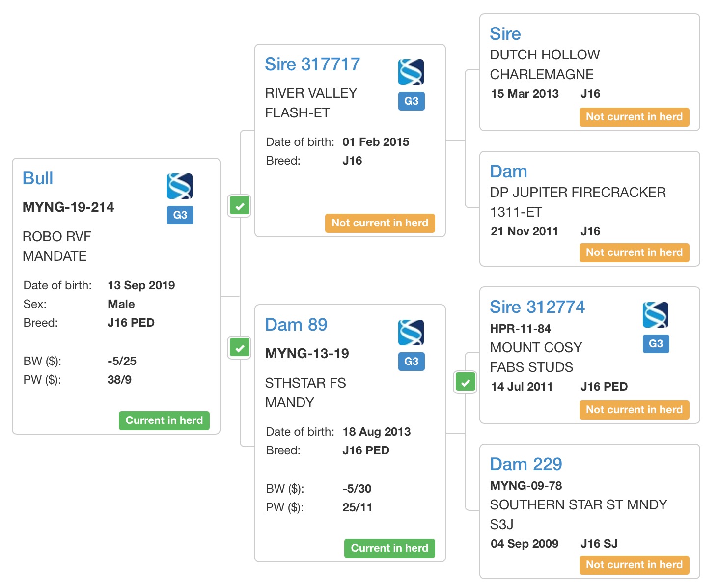
Task: Toggle the green checkmark beside Dam 89
Action: pos(240,348)
